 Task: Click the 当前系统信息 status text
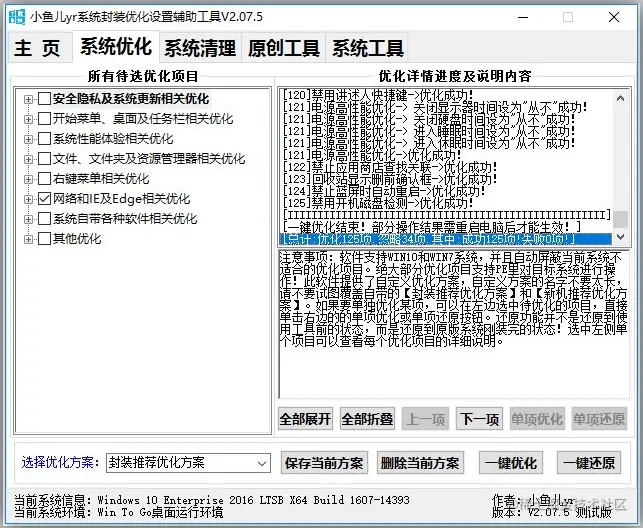click(x=212, y=500)
